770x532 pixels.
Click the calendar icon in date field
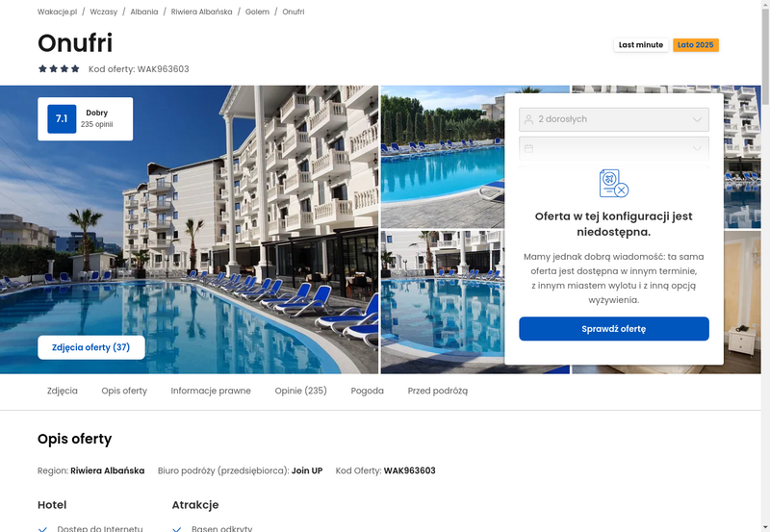click(x=528, y=148)
